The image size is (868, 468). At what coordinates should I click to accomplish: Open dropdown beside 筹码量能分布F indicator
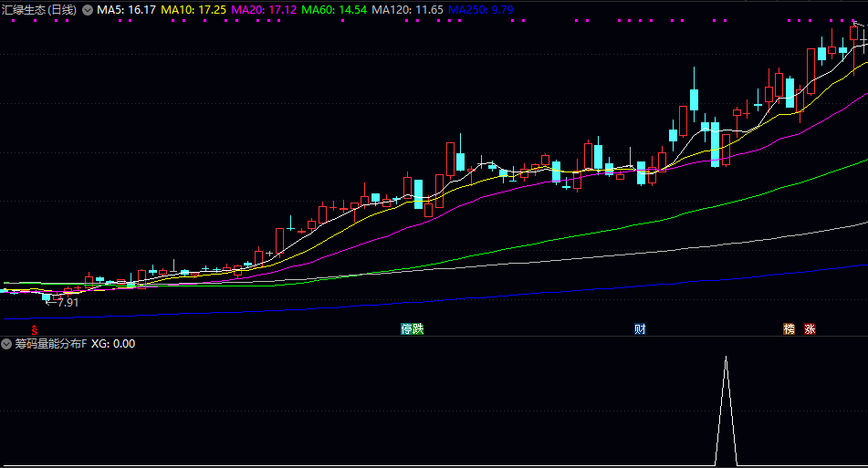click(6, 344)
